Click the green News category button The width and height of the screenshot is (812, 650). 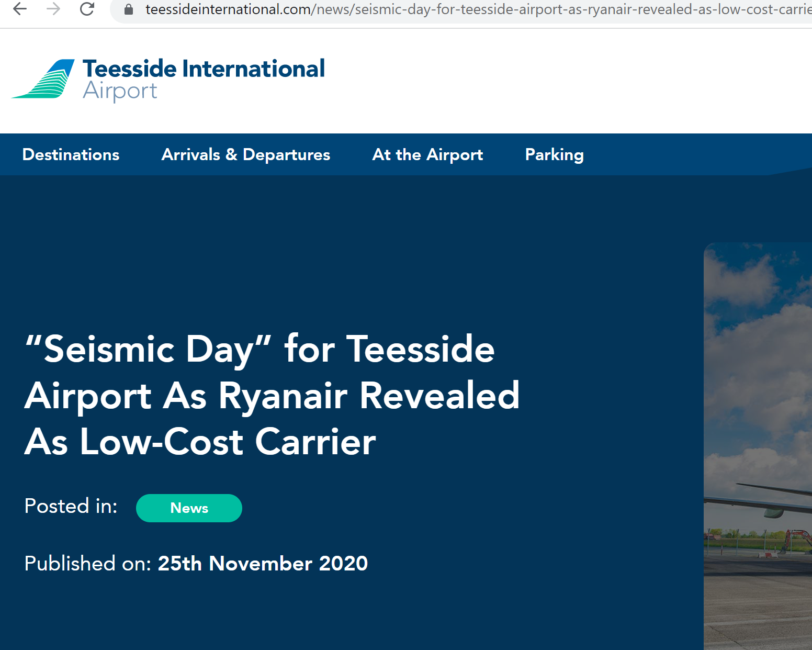[189, 508]
